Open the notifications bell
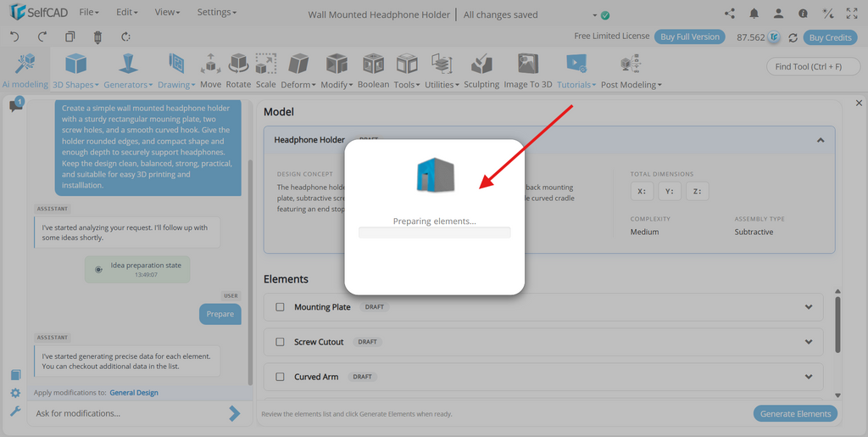This screenshot has width=868, height=437. point(754,14)
